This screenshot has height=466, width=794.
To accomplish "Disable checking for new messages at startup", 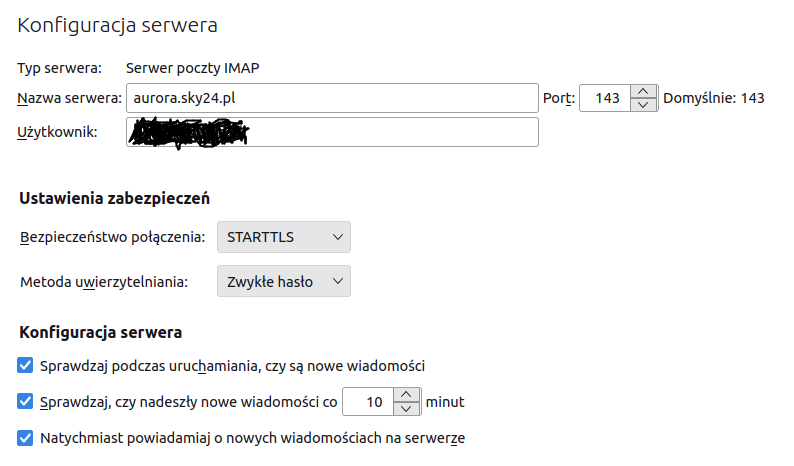I will [26, 366].
